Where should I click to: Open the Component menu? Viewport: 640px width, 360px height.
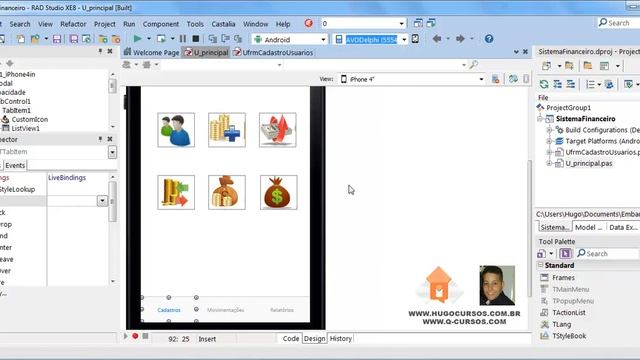point(160,24)
